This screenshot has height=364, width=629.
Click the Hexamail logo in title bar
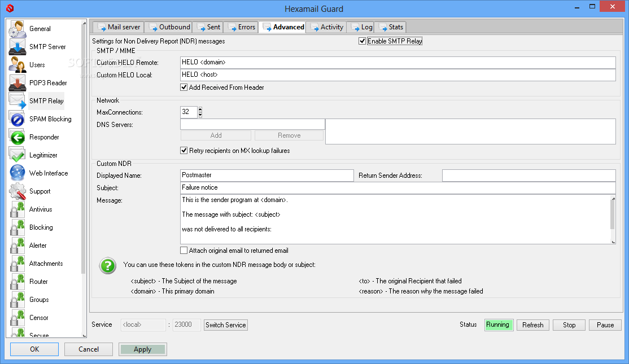click(x=10, y=8)
